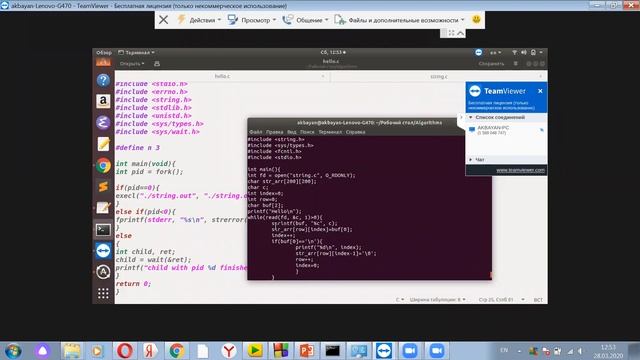The width and height of the screenshot is (640, 360).
Task: Select AKBAYAN-PC connection entry
Action: pos(506,130)
